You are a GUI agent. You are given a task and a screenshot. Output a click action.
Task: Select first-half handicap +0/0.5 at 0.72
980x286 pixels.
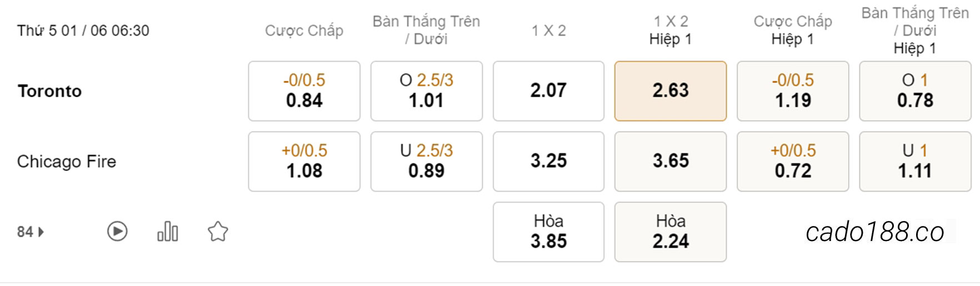[793, 162]
